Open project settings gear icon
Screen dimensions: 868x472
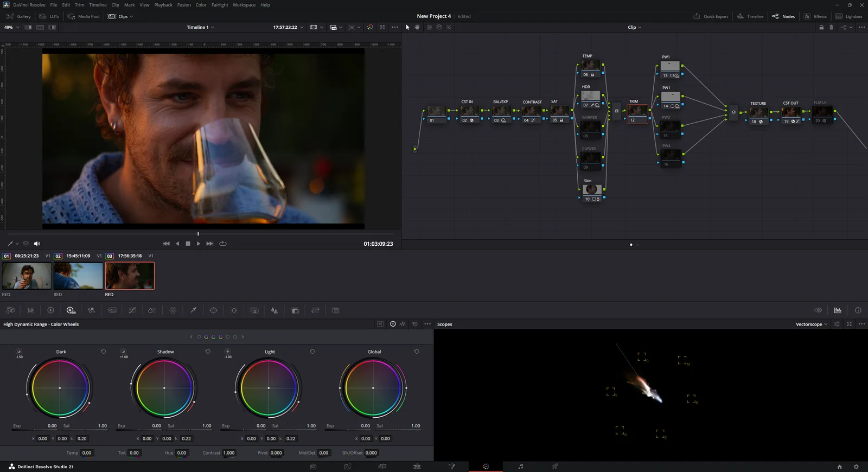point(856,467)
